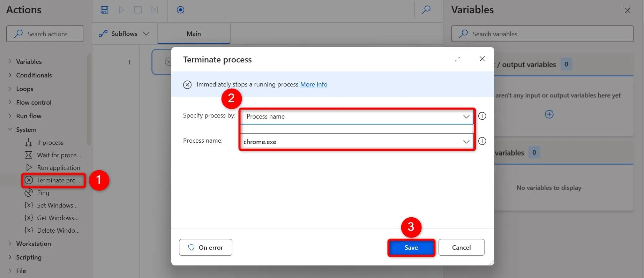The width and height of the screenshot is (644, 278).
Task: Click info icon beside Process name field
Action: coord(482,141)
